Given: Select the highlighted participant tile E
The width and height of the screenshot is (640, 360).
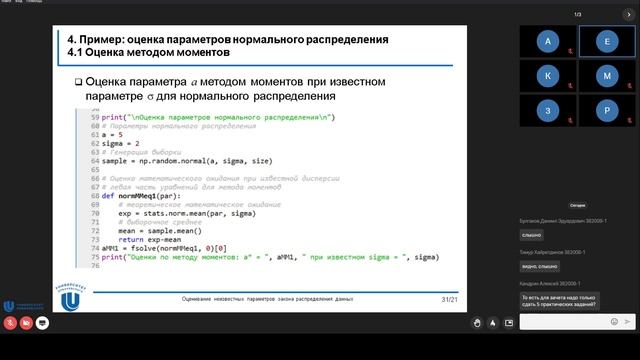Looking at the screenshot, I should click(607, 41).
